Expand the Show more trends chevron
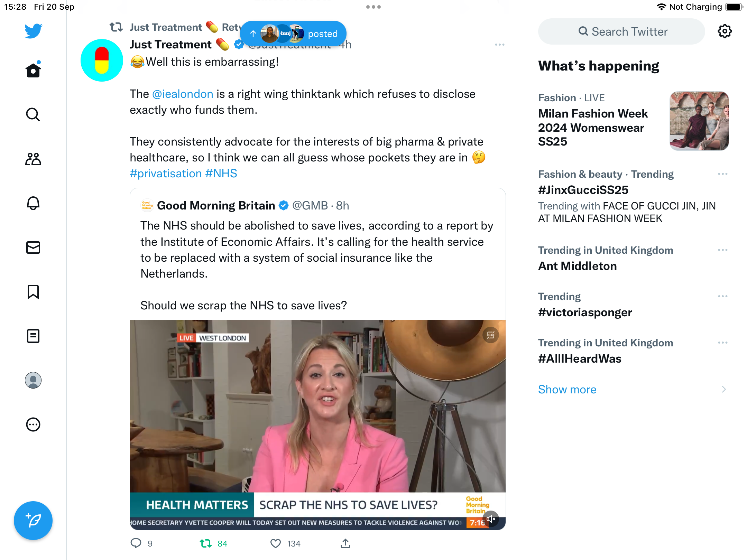This screenshot has width=747, height=560. pyautogui.click(x=724, y=389)
